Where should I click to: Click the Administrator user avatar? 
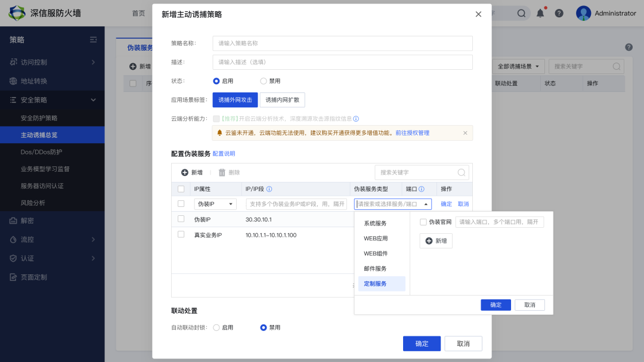[583, 13]
